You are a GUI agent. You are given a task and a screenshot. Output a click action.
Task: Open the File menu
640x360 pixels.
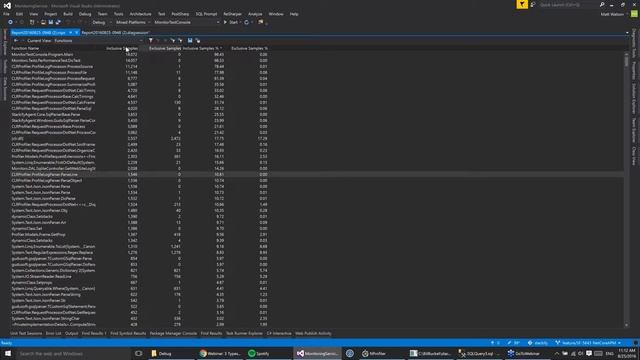tap(6, 14)
